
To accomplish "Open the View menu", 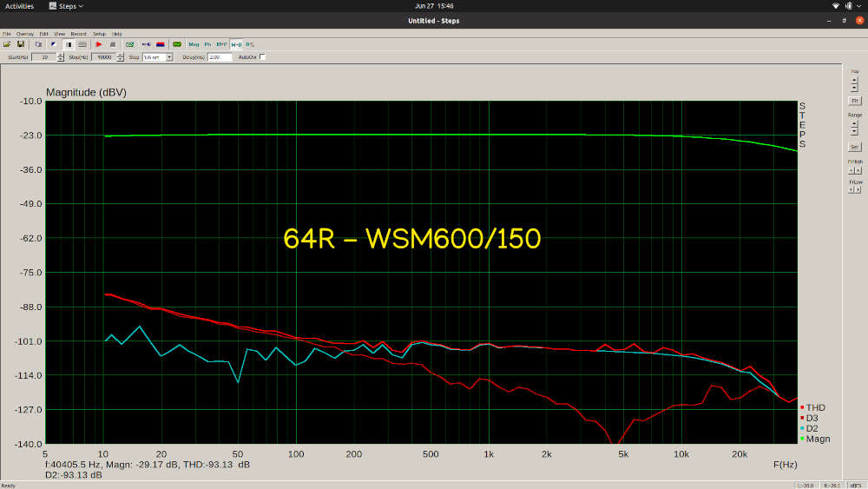I will point(59,35).
